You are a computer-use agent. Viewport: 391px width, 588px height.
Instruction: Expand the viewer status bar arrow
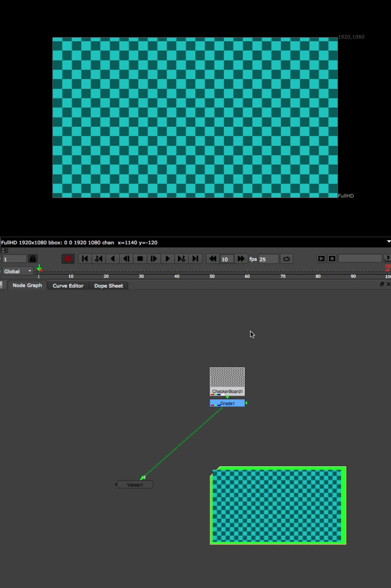tap(389, 241)
